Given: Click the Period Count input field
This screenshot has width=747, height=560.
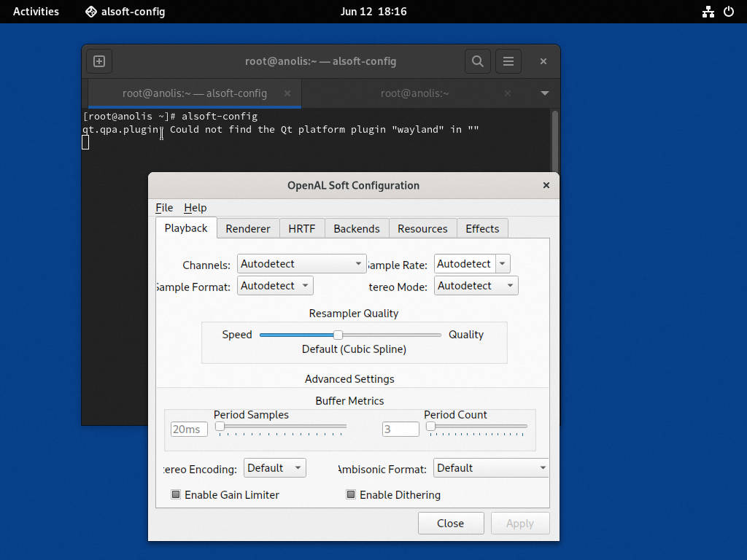Looking at the screenshot, I should (x=400, y=429).
